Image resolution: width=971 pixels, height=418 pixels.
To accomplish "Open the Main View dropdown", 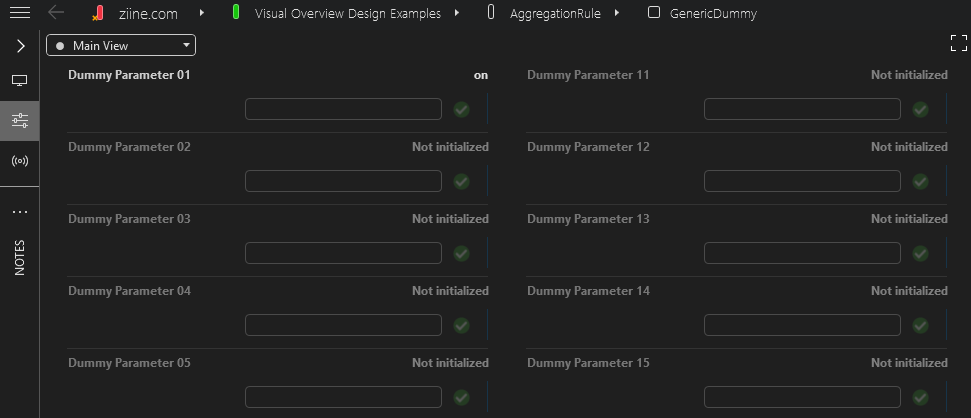I will 121,46.
